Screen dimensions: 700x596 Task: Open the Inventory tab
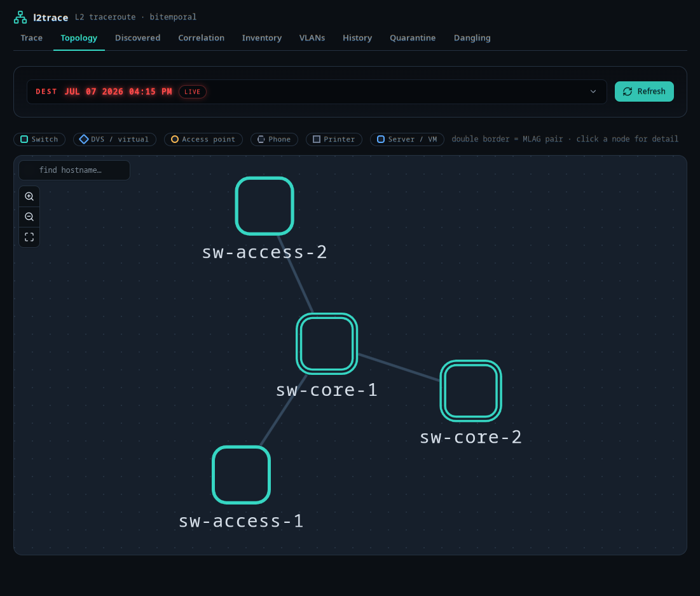click(x=261, y=38)
